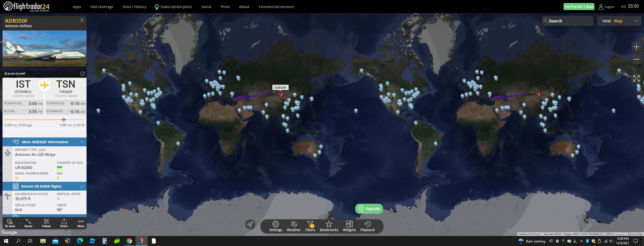Click the locked Serial Number padlock
The image size is (644, 246).
coord(16,178)
